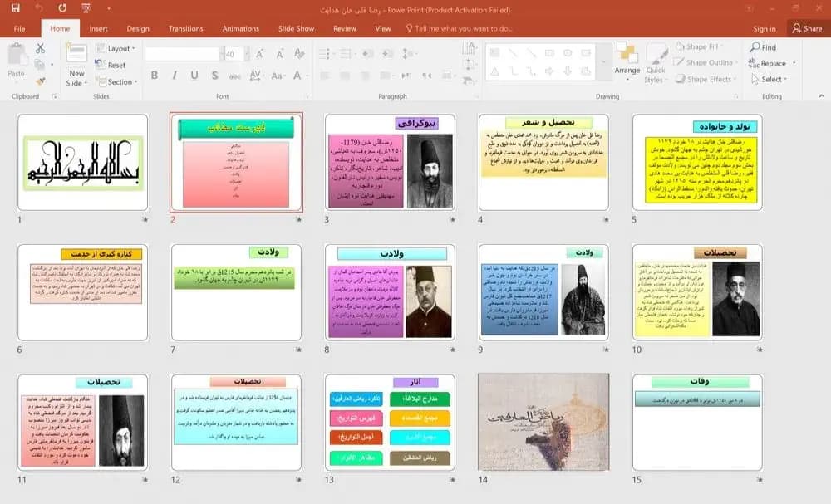Click the Redo icon in quick access toolbar
This screenshot has height=504, width=831.
click(x=62, y=8)
